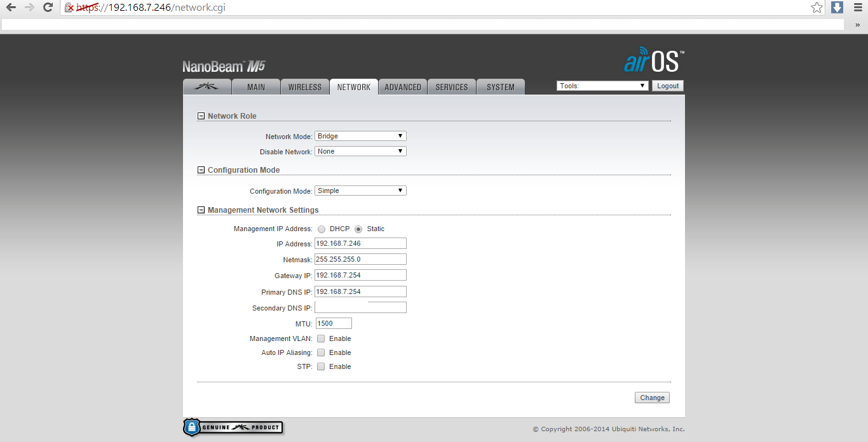Select the NETWORK tab
The width and height of the screenshot is (868, 442).
click(354, 87)
